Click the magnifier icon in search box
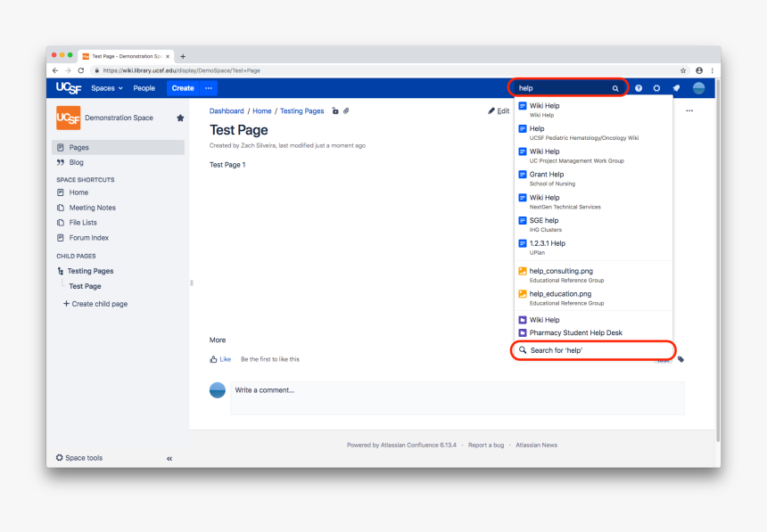 pos(615,89)
